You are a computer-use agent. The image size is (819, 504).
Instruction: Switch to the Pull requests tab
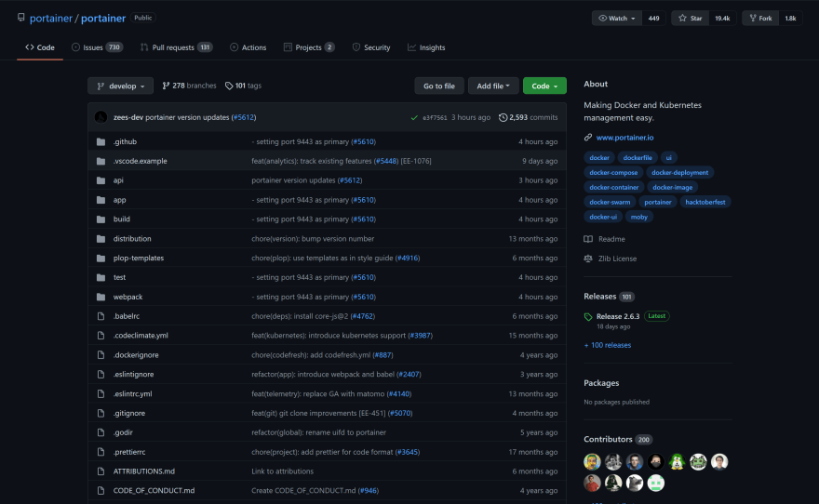pyautogui.click(x=176, y=47)
